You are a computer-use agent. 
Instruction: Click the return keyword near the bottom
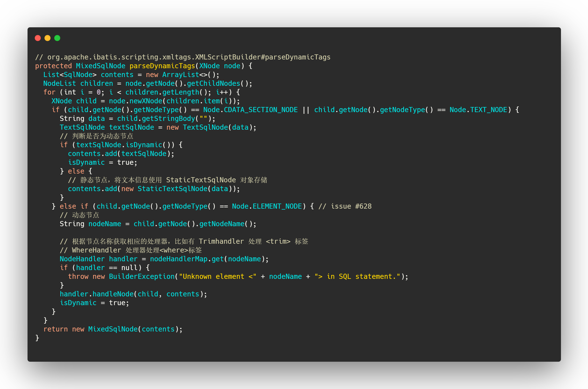click(55, 329)
